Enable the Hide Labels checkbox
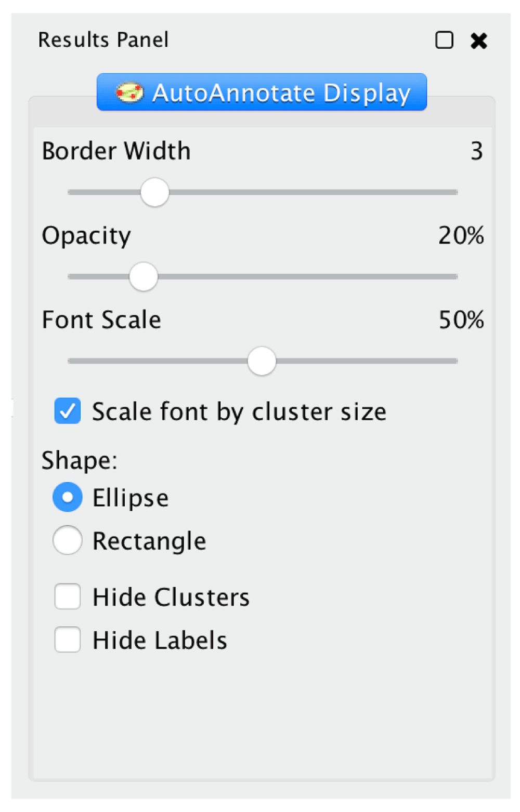Image resolution: width=520 pixels, height=812 pixels. point(68,640)
